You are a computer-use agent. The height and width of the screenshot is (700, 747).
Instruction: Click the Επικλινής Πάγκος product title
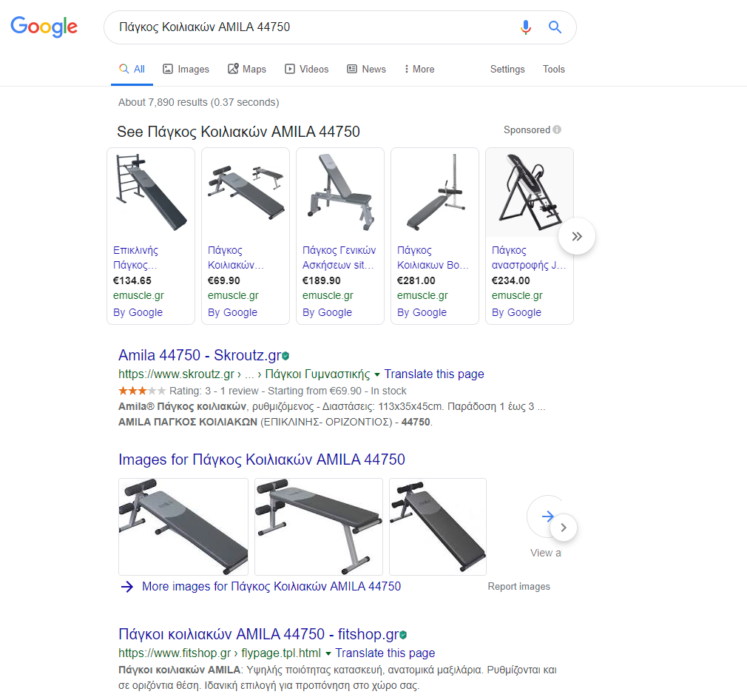click(136, 258)
